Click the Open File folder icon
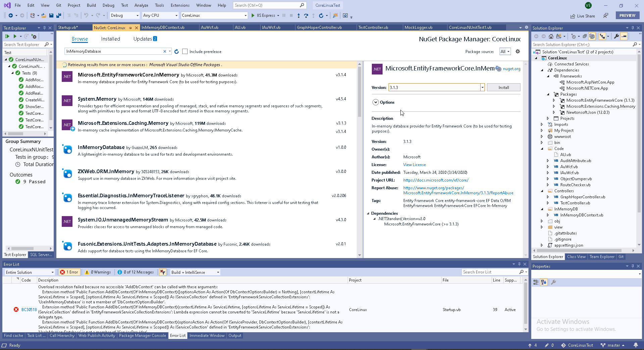The height and width of the screenshot is (350, 644). tap(44, 15)
